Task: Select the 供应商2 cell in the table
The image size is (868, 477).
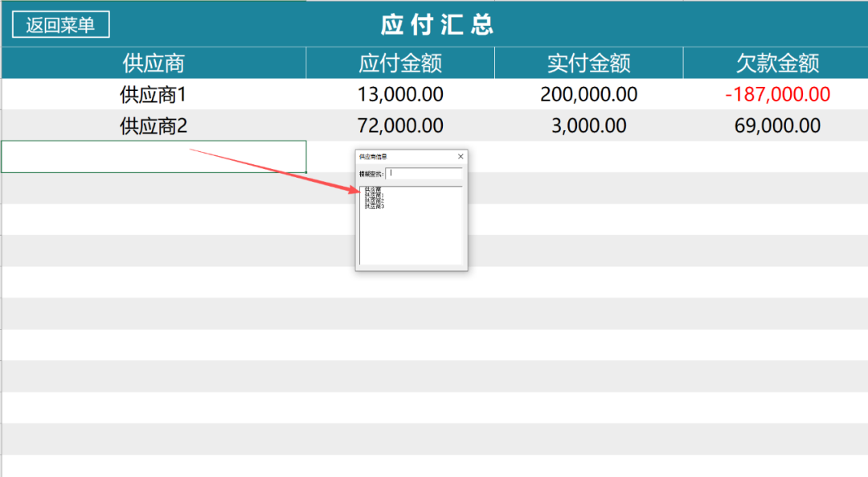Action: (x=153, y=126)
